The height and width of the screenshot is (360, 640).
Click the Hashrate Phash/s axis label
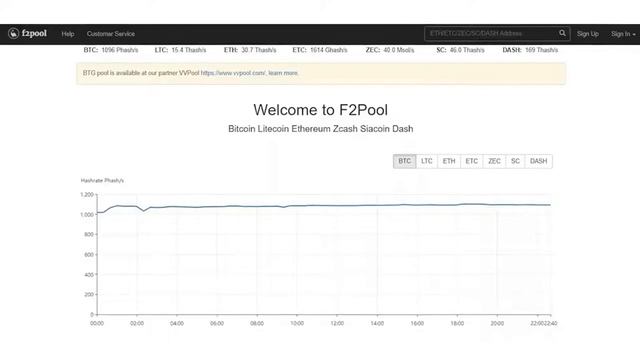pos(102,180)
